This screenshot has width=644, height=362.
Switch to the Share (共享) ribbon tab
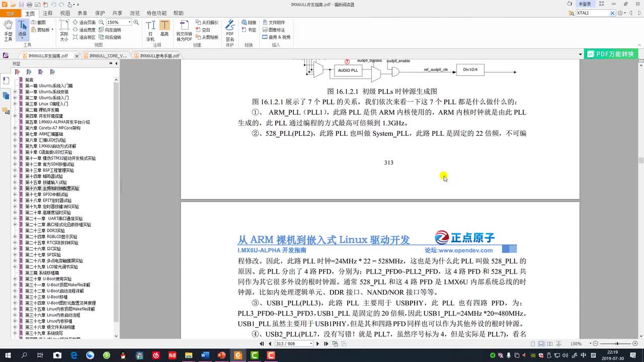click(117, 13)
